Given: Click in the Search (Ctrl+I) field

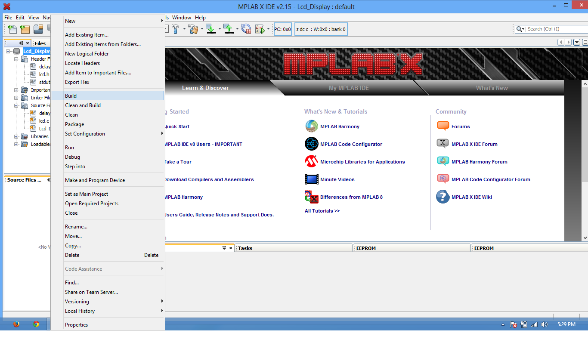Looking at the screenshot, I should pos(557,29).
